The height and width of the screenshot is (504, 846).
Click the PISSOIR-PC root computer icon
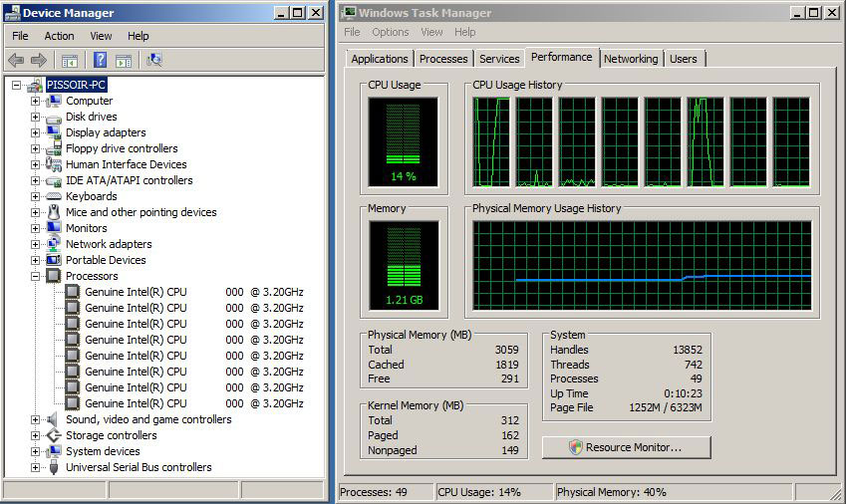[35, 85]
